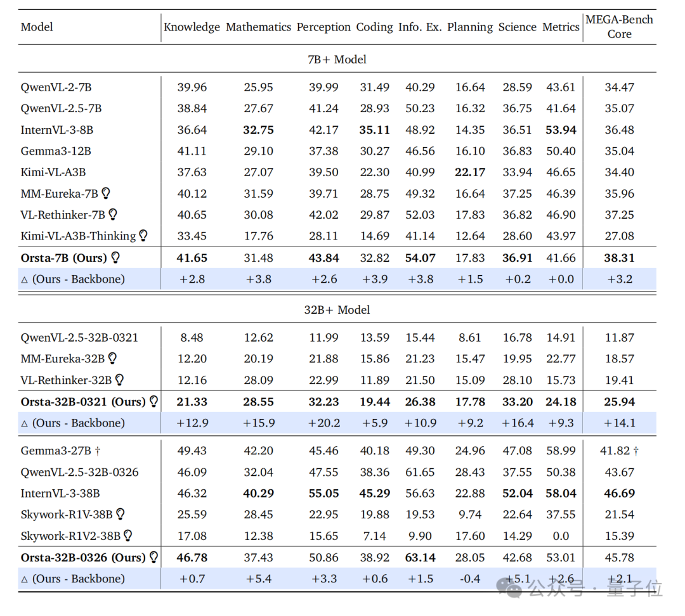The width and height of the screenshot is (685, 616).
Task: Select the +14.1 MEGA-Bench Core delta
Action: click(619, 423)
